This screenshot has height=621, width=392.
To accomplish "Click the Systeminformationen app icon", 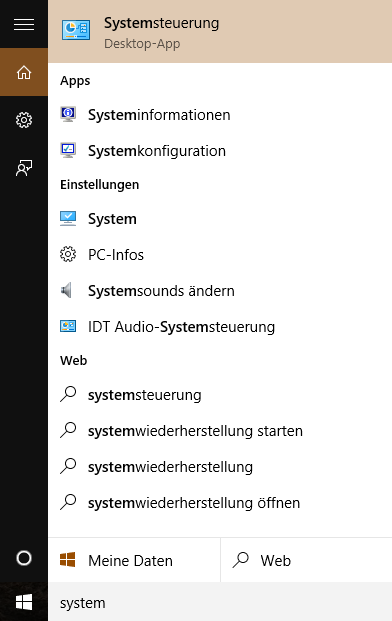I will tap(68, 114).
